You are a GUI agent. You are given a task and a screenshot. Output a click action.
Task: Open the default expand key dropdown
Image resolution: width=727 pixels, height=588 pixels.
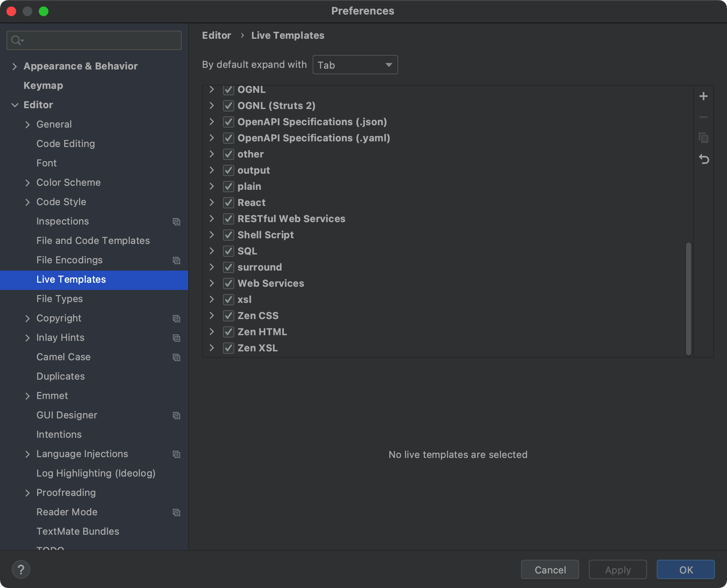tap(355, 65)
